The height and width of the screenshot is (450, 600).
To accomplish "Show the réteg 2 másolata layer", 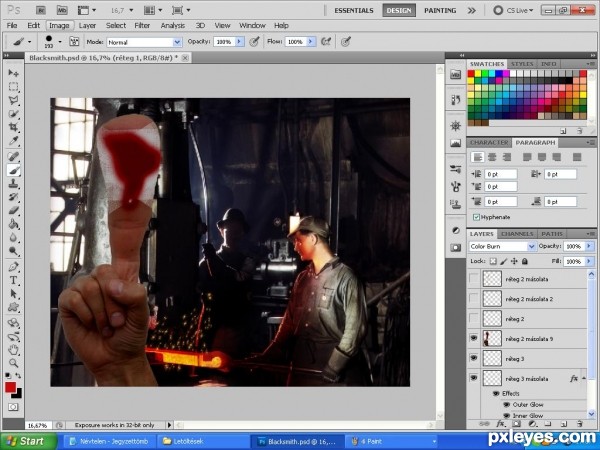I will tap(474, 279).
